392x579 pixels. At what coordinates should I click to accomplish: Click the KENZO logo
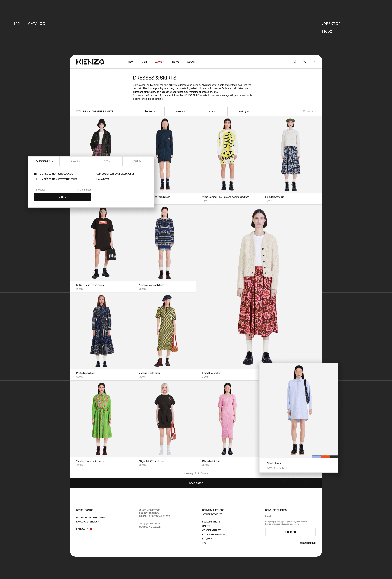point(90,62)
